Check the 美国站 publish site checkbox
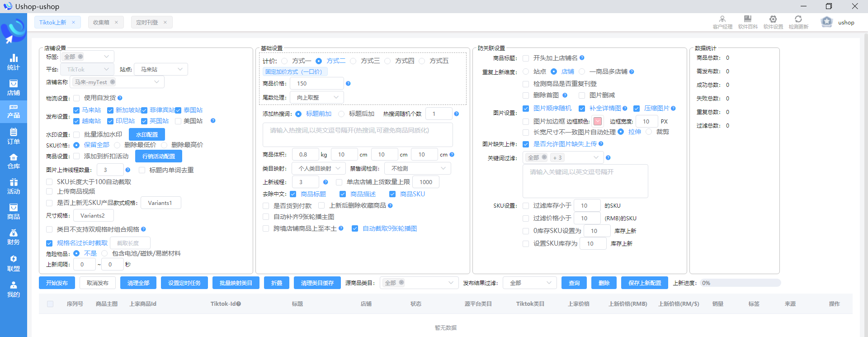The image size is (868, 337). pyautogui.click(x=178, y=121)
